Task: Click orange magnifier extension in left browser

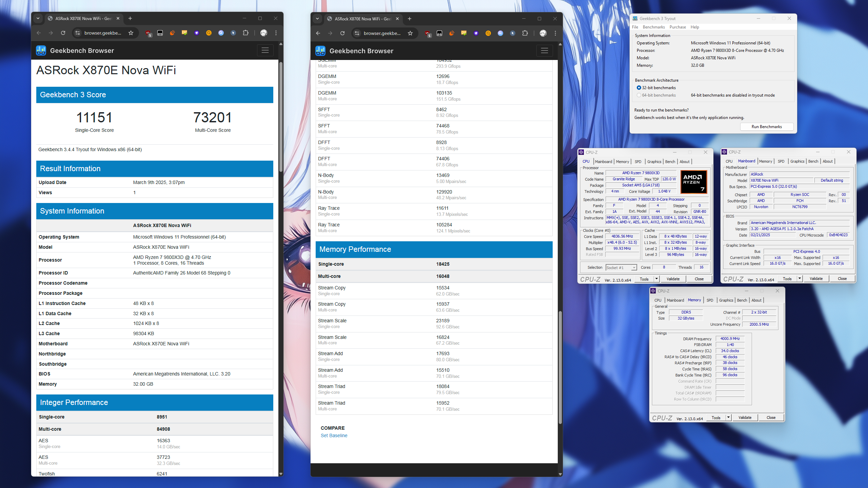Action: tap(209, 33)
